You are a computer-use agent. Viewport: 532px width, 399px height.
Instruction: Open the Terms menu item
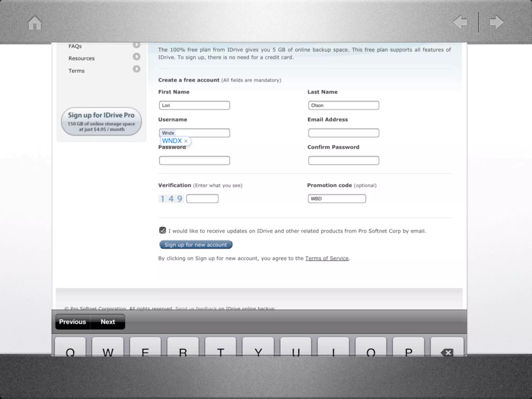76,71
